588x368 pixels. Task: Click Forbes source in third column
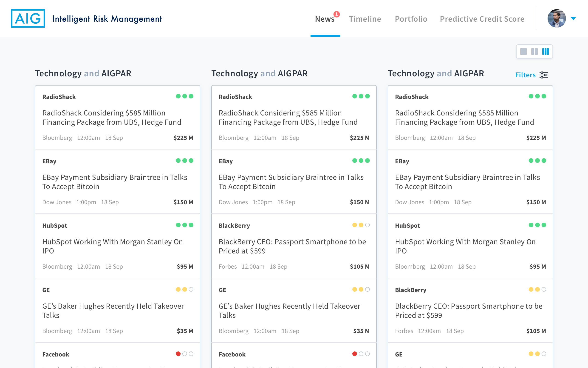404,331
